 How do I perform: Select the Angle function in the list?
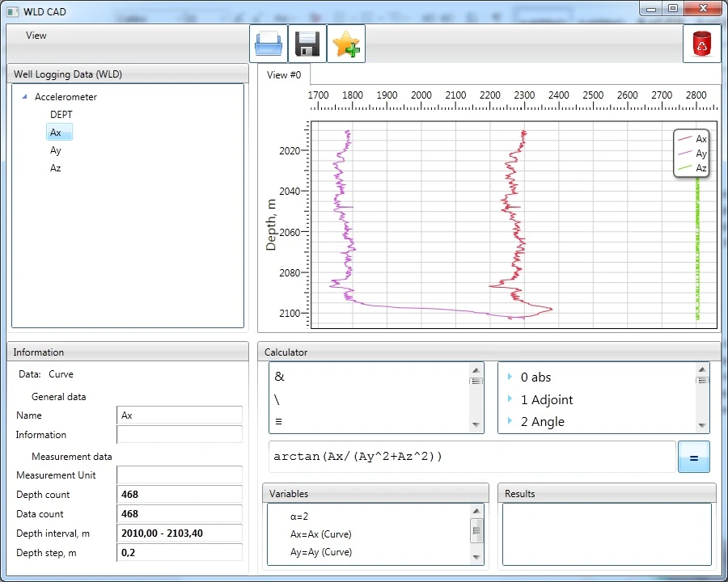(542, 421)
